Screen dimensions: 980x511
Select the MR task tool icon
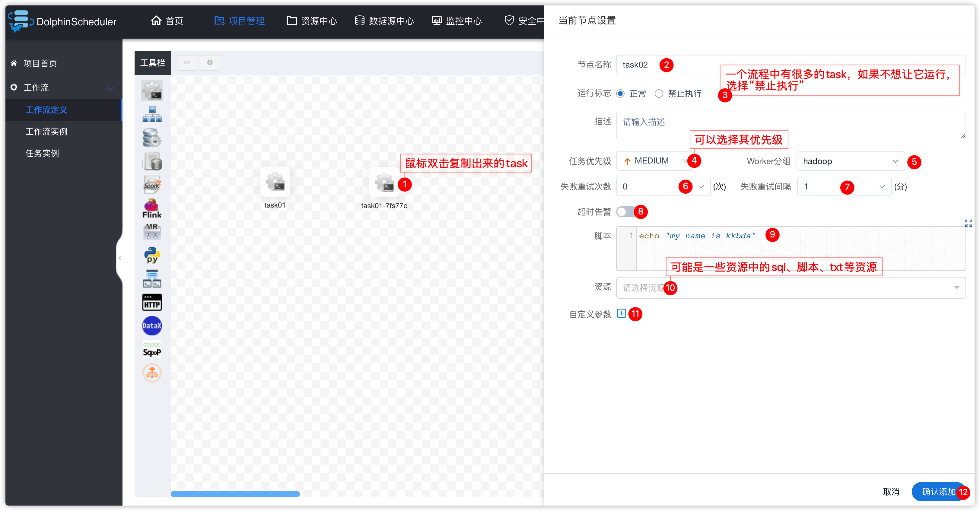(152, 231)
